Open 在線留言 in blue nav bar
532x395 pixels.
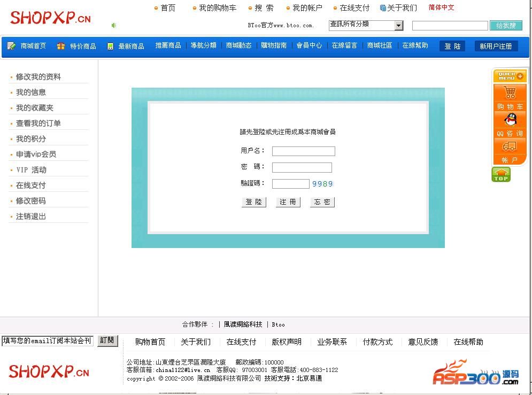[344, 45]
